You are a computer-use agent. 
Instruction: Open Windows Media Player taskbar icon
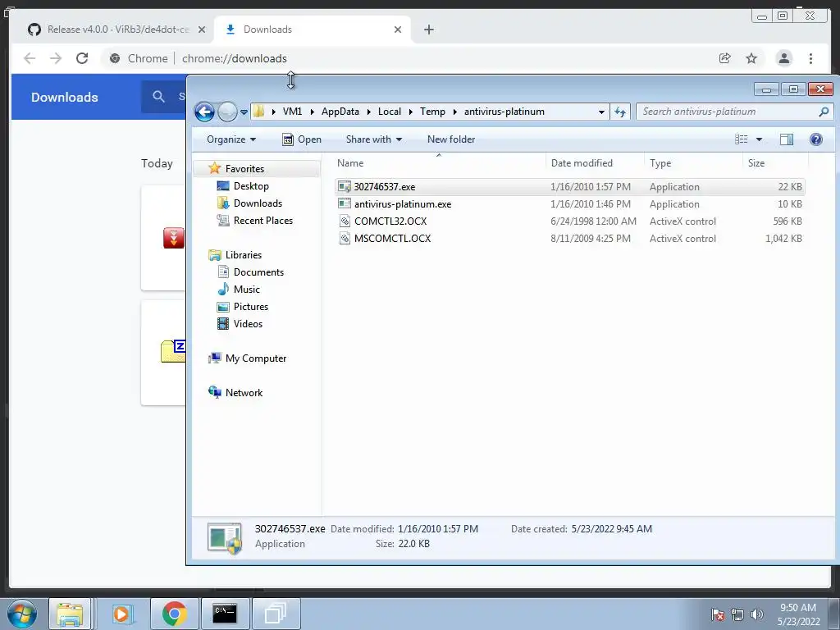click(x=121, y=614)
